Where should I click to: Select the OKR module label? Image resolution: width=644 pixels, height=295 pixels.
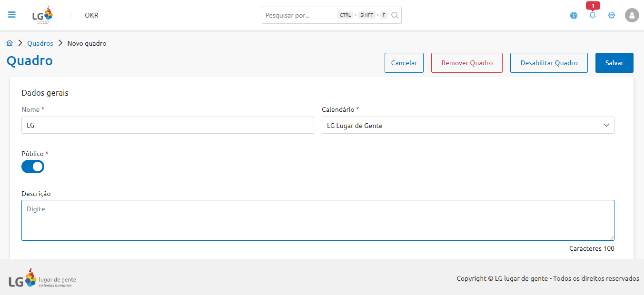(x=91, y=15)
